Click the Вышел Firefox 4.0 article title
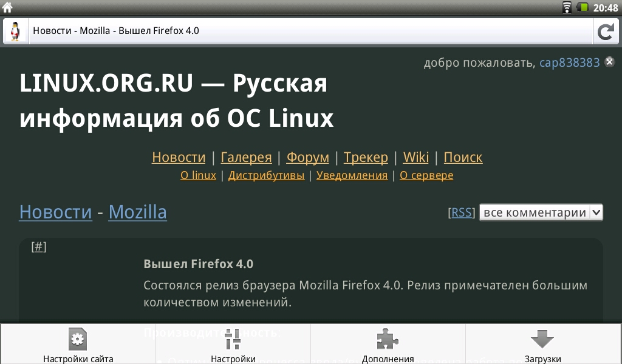Viewport: 622px width, 364px height. (x=199, y=264)
